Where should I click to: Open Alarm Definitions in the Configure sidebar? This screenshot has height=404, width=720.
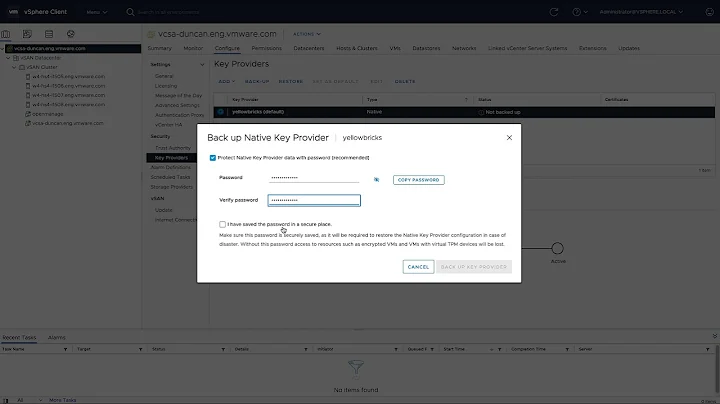coord(170,168)
